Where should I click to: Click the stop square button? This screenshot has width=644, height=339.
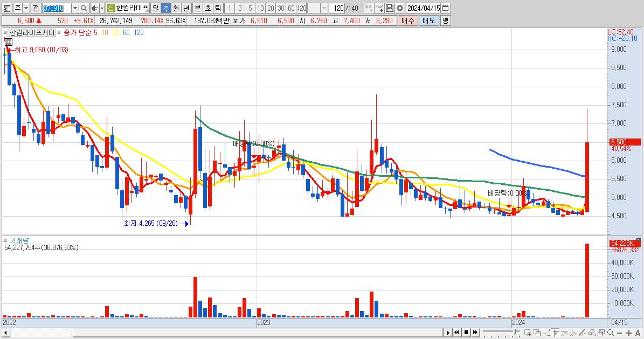pos(466,333)
